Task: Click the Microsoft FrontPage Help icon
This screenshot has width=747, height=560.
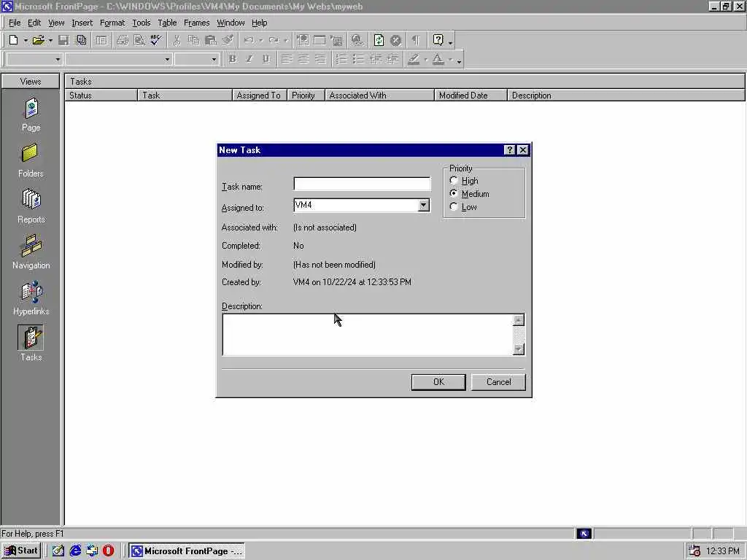Action: tap(438, 41)
